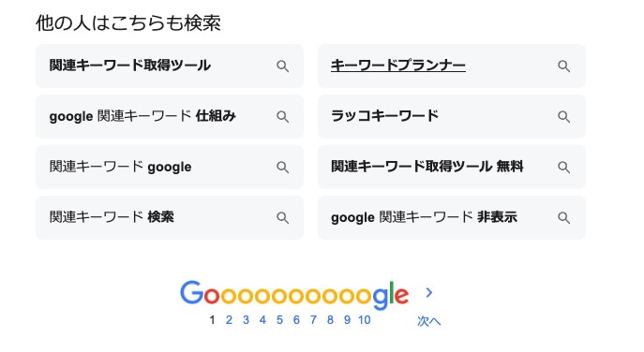Open results page 7
The image size is (644, 352).
[313, 320]
